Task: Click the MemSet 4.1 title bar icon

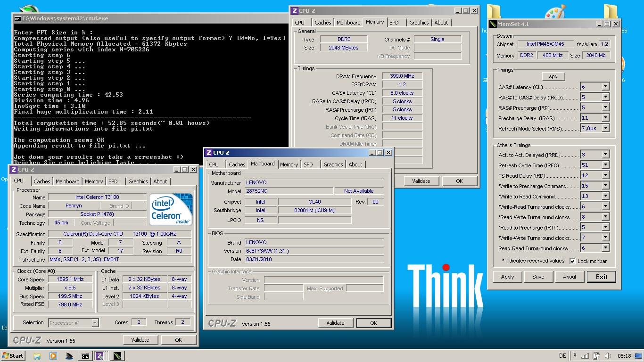Action: tap(493, 24)
